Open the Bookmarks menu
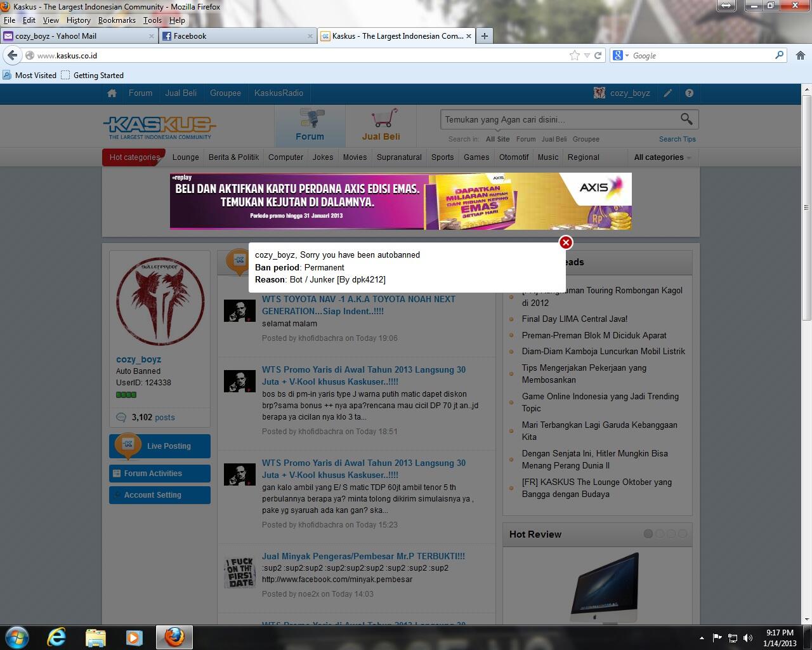Screen dimensions: 812x650 [117, 20]
